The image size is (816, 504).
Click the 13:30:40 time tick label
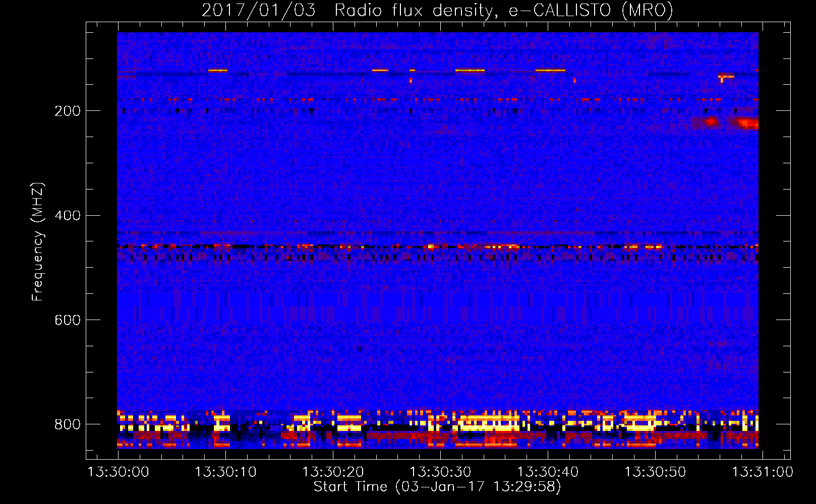tap(548, 472)
